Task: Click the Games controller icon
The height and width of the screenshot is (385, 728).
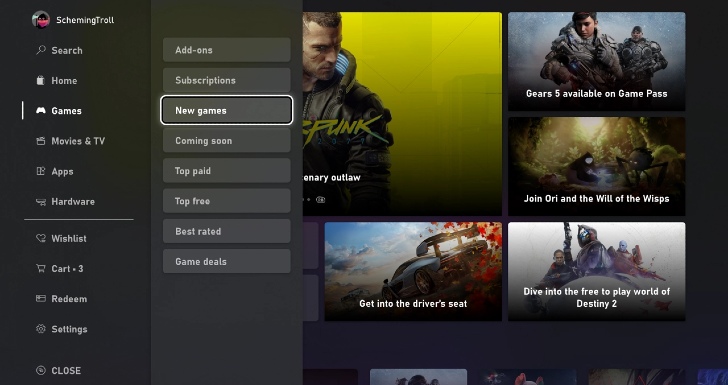Action: click(41, 111)
